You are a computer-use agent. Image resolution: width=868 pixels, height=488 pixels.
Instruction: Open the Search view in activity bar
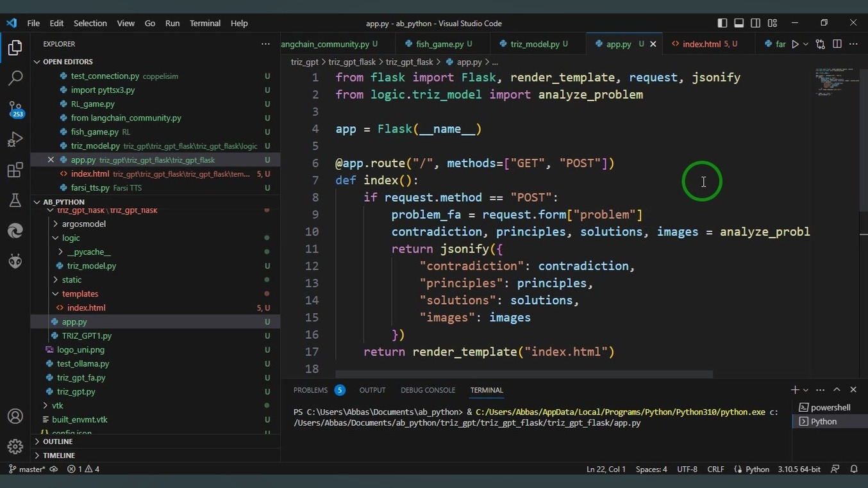click(x=15, y=78)
